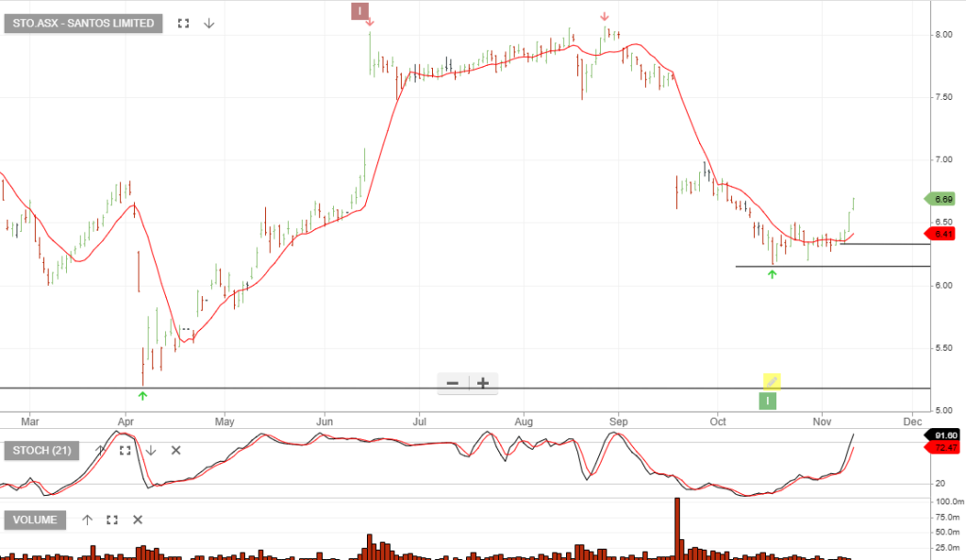966x560 pixels.
Task: Zoom out the chart with minus button
Action: (453, 383)
